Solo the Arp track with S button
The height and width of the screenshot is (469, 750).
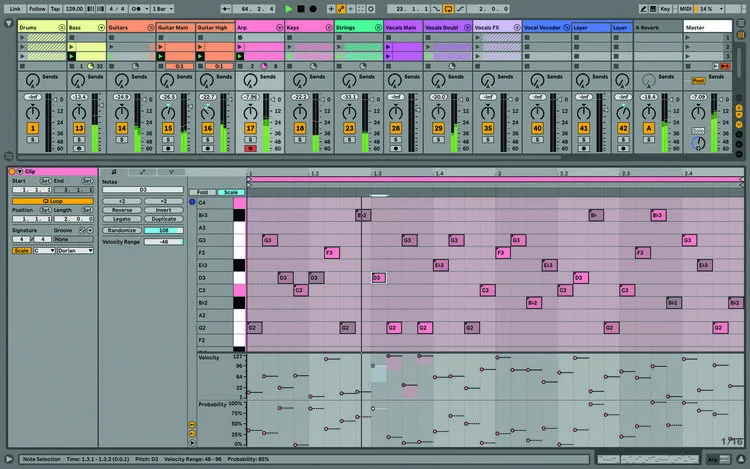click(250, 140)
